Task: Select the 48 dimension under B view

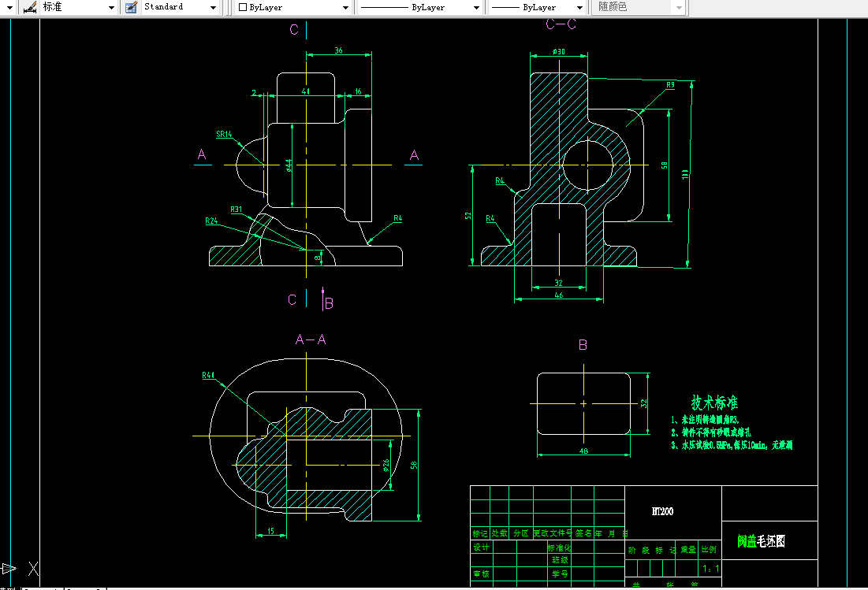Action: tap(583, 451)
